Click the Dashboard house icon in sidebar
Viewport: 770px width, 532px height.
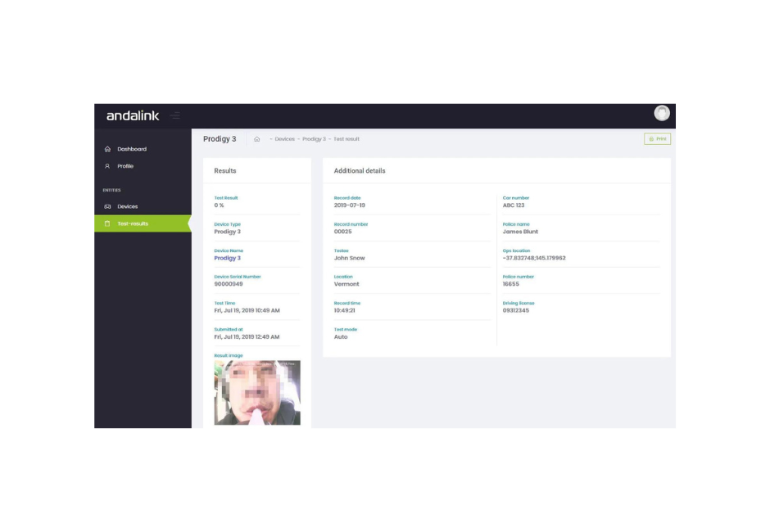coord(107,149)
